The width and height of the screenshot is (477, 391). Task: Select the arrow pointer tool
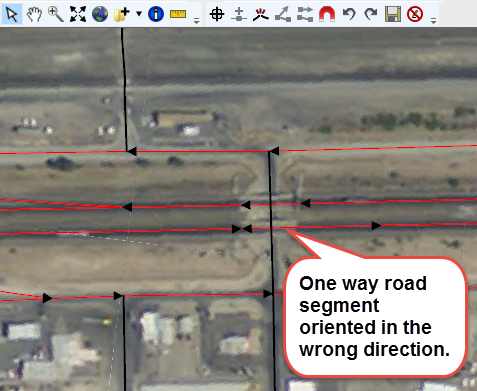12,14
